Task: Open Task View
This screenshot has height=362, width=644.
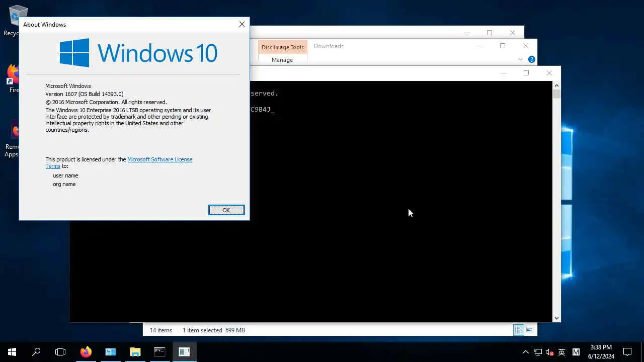Action: 60,352
